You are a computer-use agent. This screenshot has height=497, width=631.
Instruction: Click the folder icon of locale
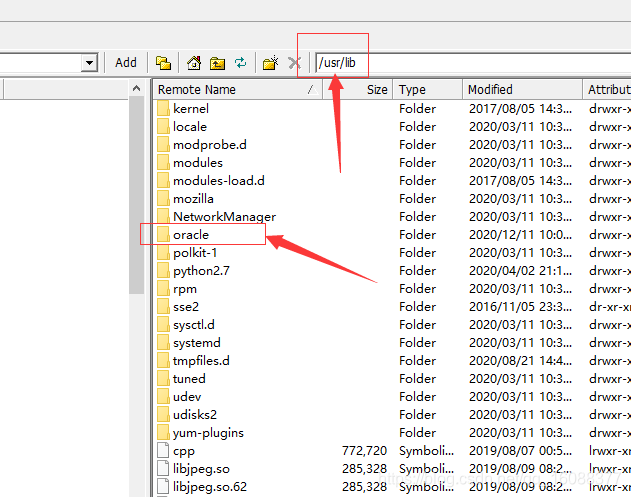click(x=163, y=127)
